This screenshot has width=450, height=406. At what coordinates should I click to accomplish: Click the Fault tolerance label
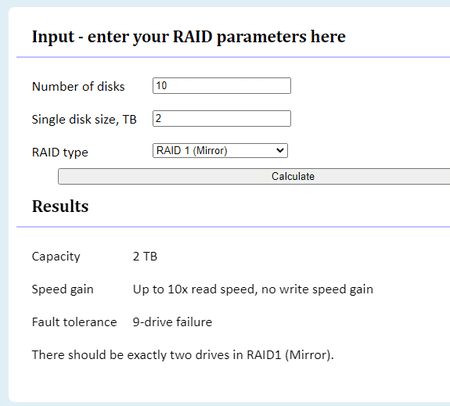coord(74,322)
